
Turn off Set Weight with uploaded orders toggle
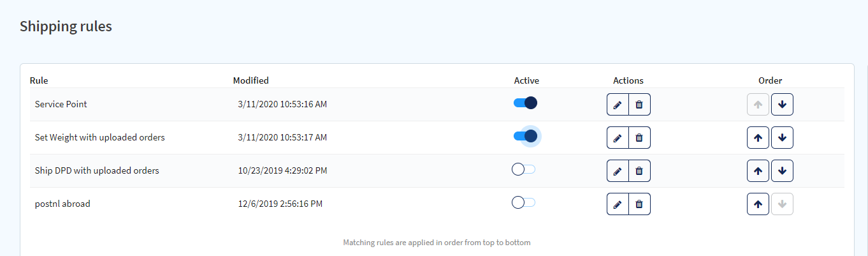526,136
